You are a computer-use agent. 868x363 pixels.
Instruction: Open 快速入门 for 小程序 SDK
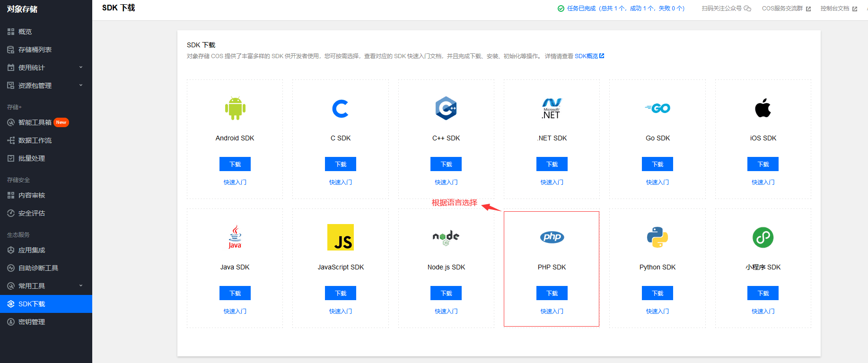[763, 311]
